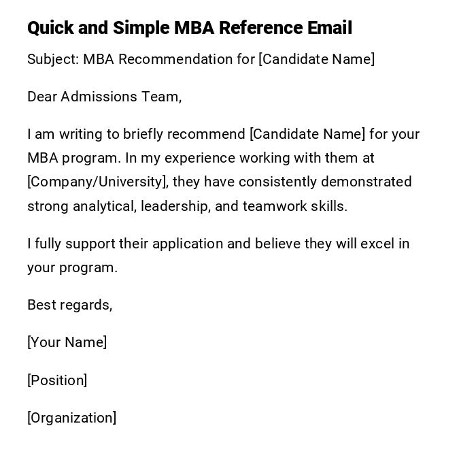This screenshot has width=476, height=460.
Task: Select the [Candidate Name] placeholder in subject line
Action: pyautogui.click(x=316, y=59)
